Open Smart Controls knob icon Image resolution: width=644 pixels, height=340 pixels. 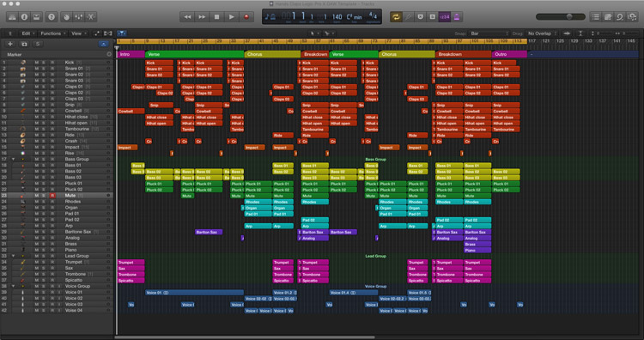pyautogui.click(x=66, y=17)
